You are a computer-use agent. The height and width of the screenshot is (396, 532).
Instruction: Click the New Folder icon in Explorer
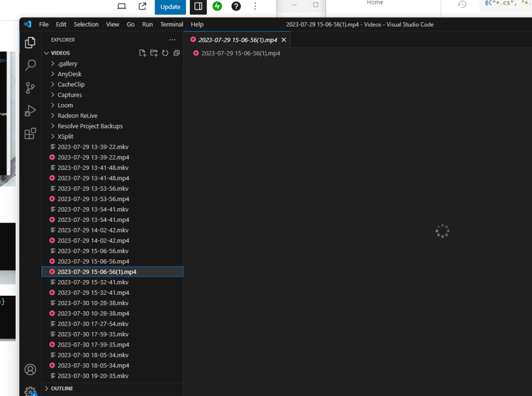pos(154,53)
